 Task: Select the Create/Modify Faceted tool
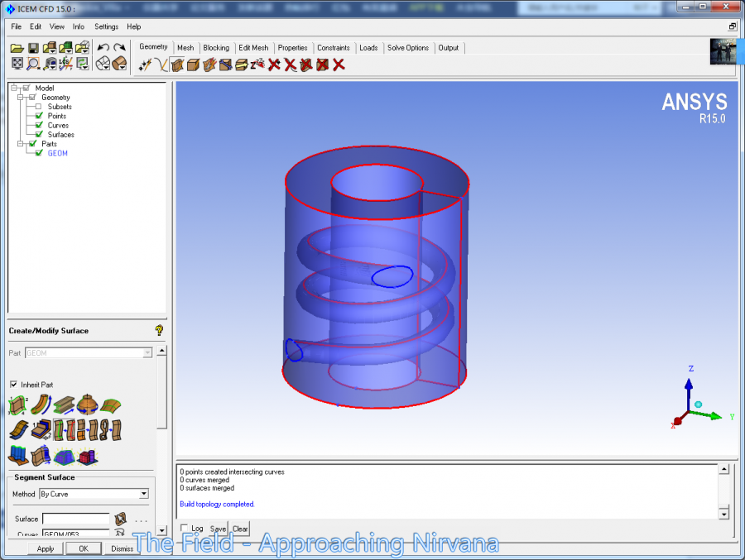tap(209, 65)
